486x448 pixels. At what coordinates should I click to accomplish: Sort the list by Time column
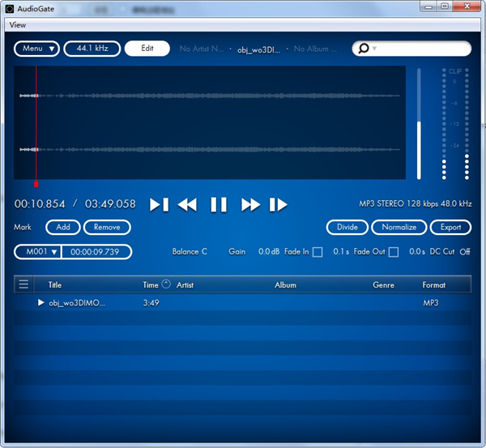point(151,284)
